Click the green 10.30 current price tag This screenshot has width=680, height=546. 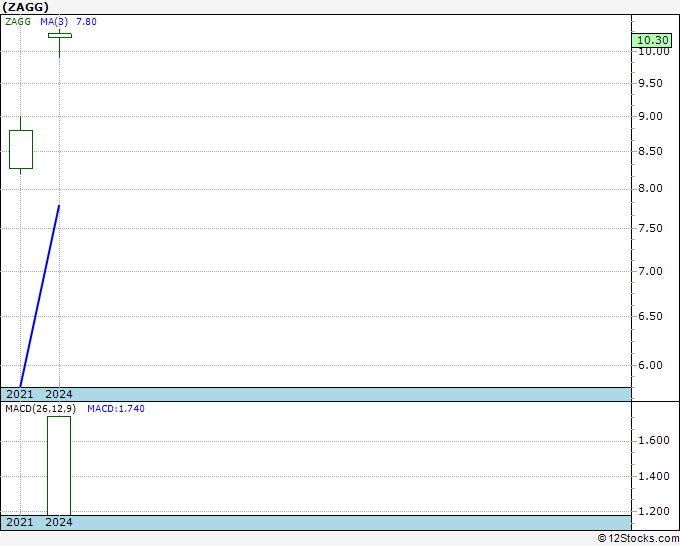pyautogui.click(x=652, y=40)
